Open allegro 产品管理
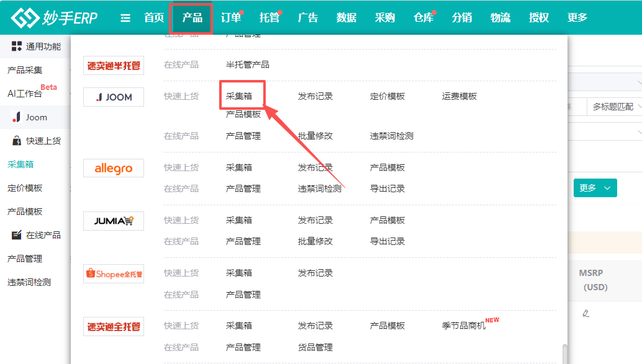 coord(243,189)
